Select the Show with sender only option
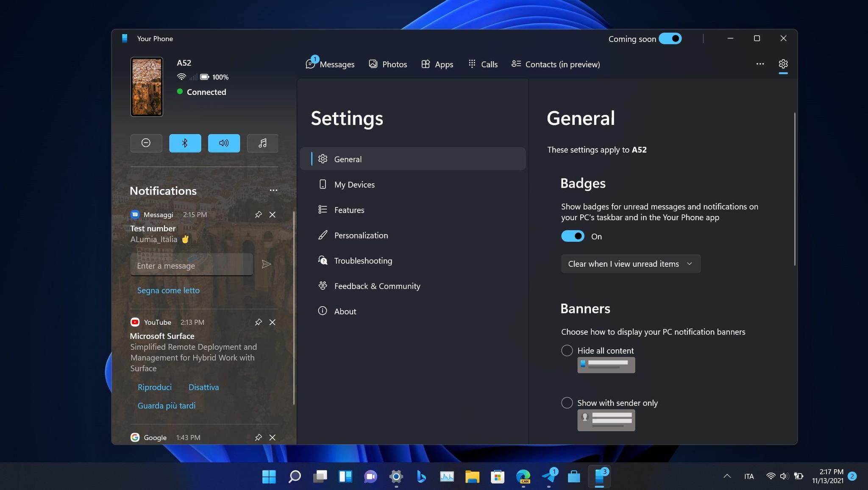This screenshot has width=868, height=490. pyautogui.click(x=567, y=403)
